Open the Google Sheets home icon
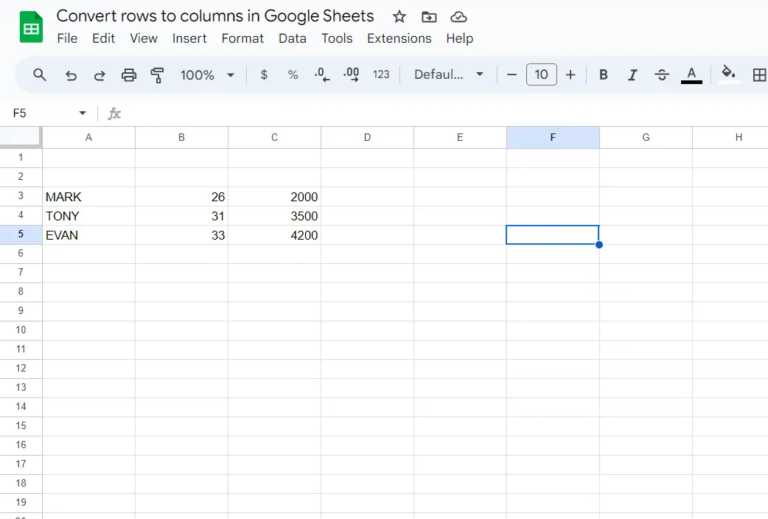 [x=31, y=27]
